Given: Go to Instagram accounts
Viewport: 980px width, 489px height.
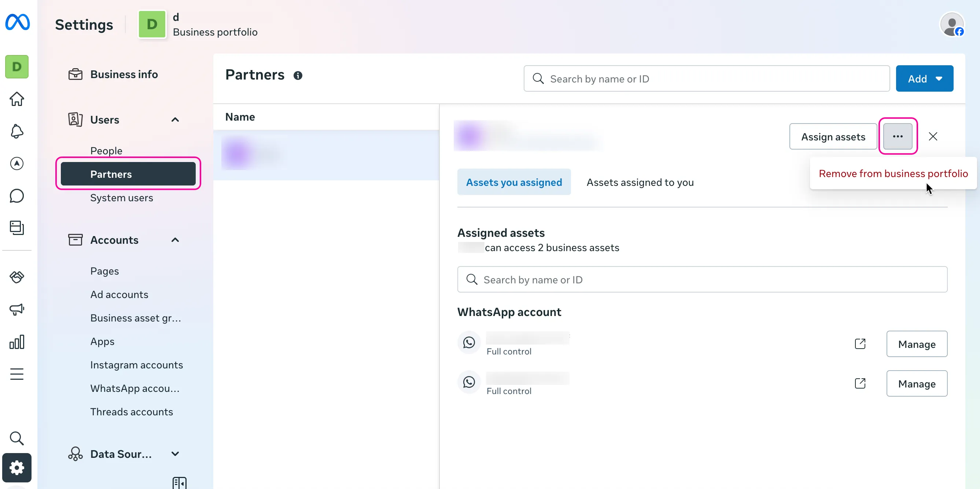Looking at the screenshot, I should click(136, 365).
